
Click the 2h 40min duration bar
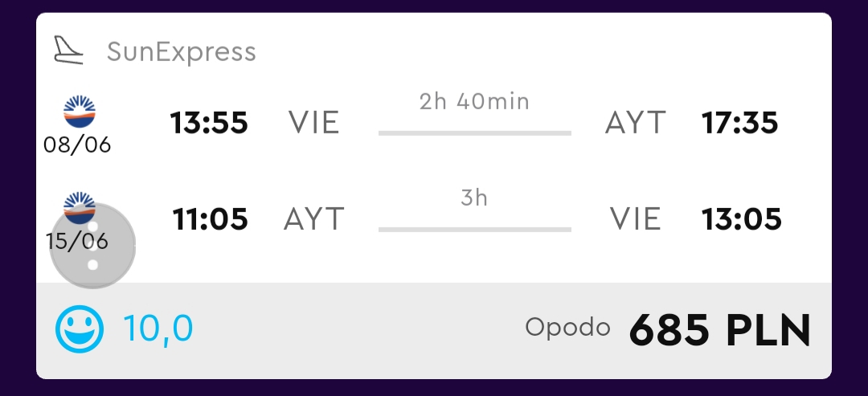[x=475, y=133]
